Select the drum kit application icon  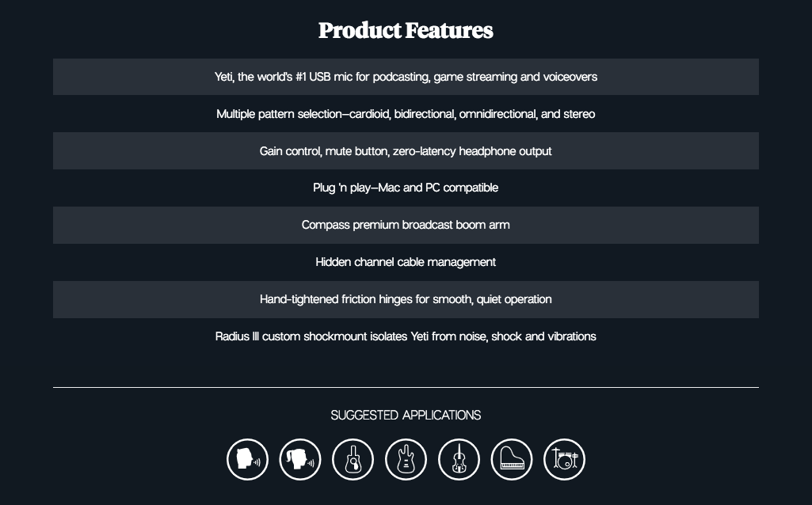(x=565, y=459)
